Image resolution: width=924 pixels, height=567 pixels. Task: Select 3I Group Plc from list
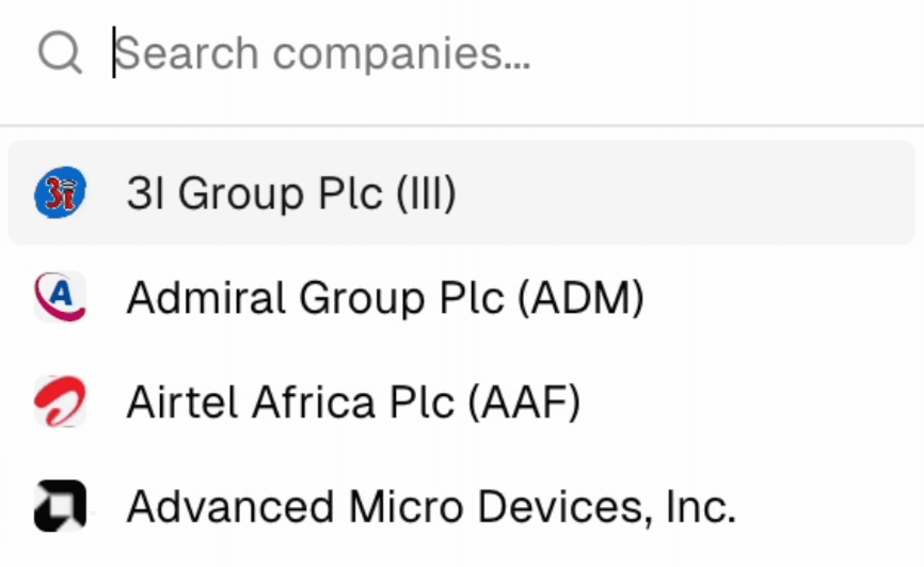pos(291,193)
